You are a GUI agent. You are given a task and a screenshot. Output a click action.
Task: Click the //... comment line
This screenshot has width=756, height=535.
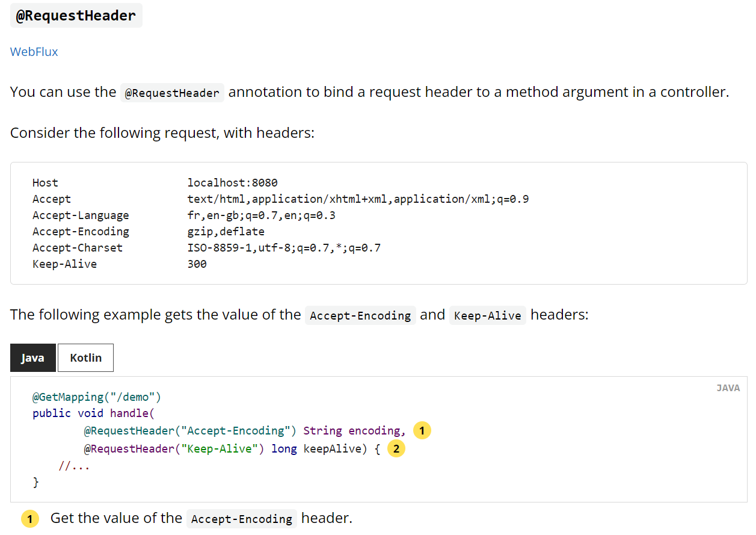tap(74, 466)
